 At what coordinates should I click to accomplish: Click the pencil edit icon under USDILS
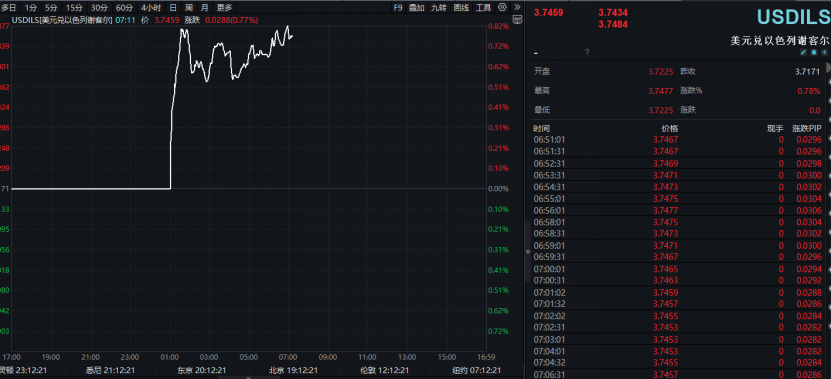coord(803,52)
